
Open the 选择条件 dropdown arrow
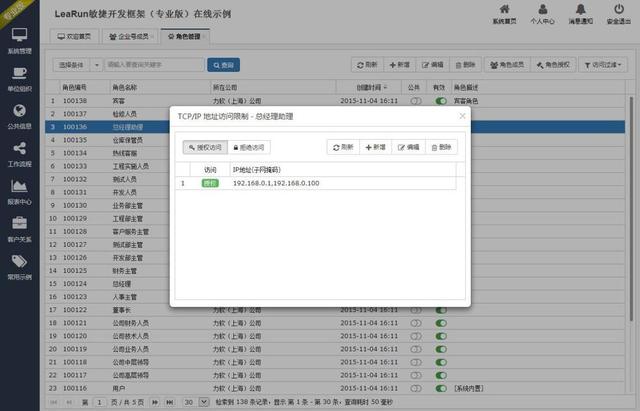[97, 65]
